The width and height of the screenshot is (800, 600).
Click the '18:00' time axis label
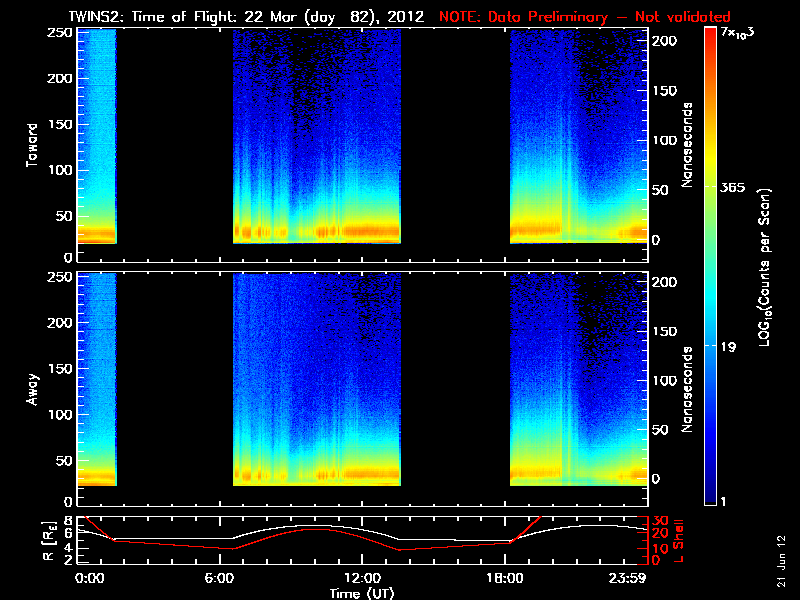(x=505, y=578)
